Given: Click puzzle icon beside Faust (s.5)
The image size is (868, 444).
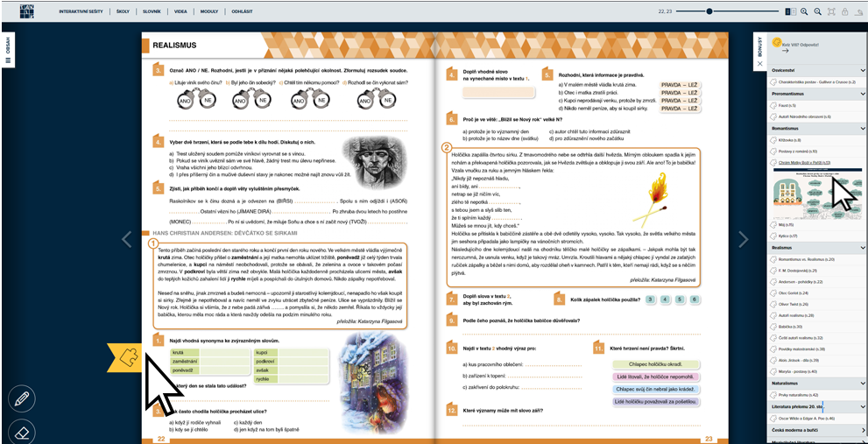Looking at the screenshot, I should 773,104.
